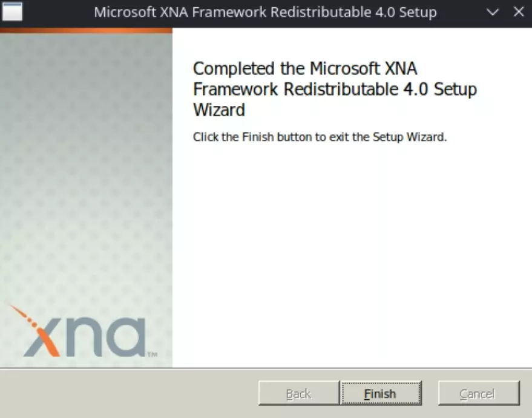Open the window menu icon in title bar
Image resolution: width=532 pixels, height=418 pixels.
coord(11,11)
